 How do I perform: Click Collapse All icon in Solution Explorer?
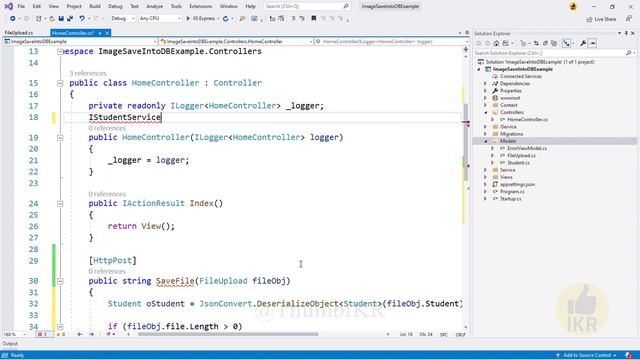pos(545,43)
